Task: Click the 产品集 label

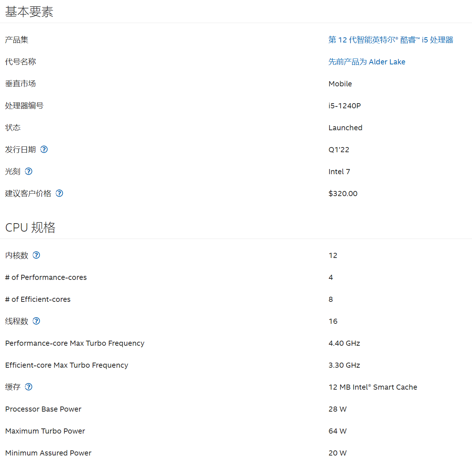Action: [x=17, y=40]
